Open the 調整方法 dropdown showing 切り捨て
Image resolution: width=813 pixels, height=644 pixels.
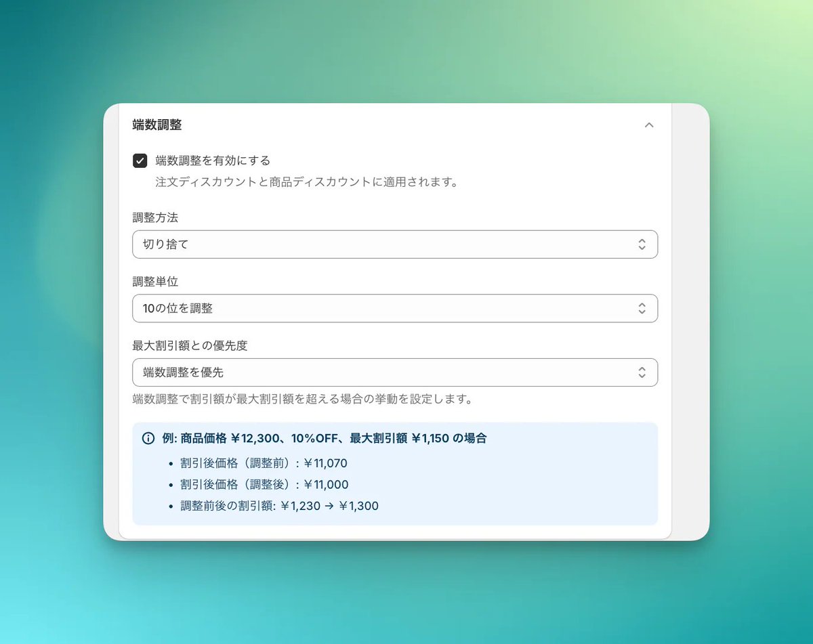[395, 244]
